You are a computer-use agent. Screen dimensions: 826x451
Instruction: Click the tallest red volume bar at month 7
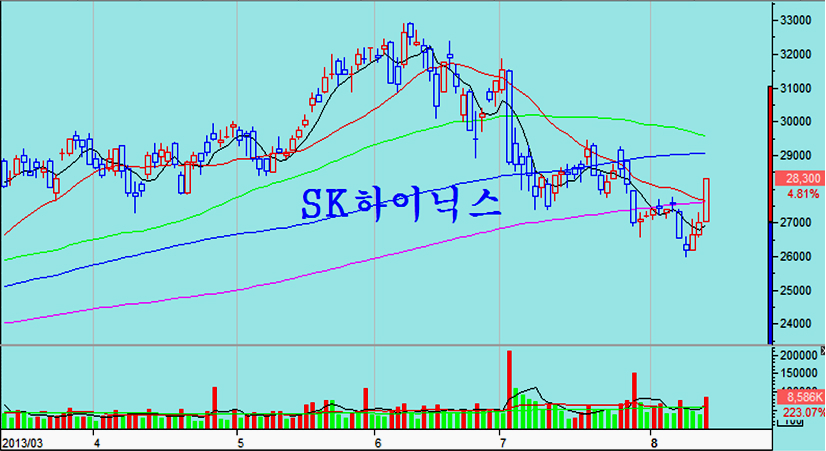[509, 380]
